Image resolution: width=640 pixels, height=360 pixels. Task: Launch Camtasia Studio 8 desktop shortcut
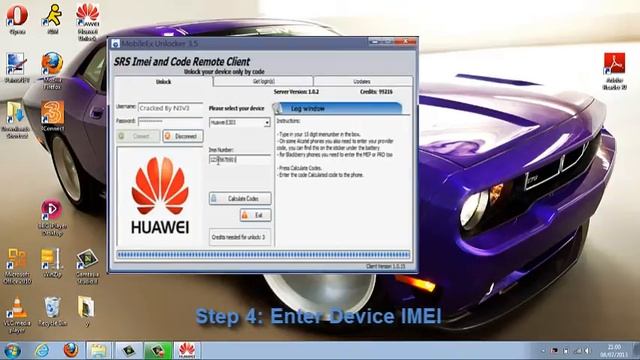[87, 266]
